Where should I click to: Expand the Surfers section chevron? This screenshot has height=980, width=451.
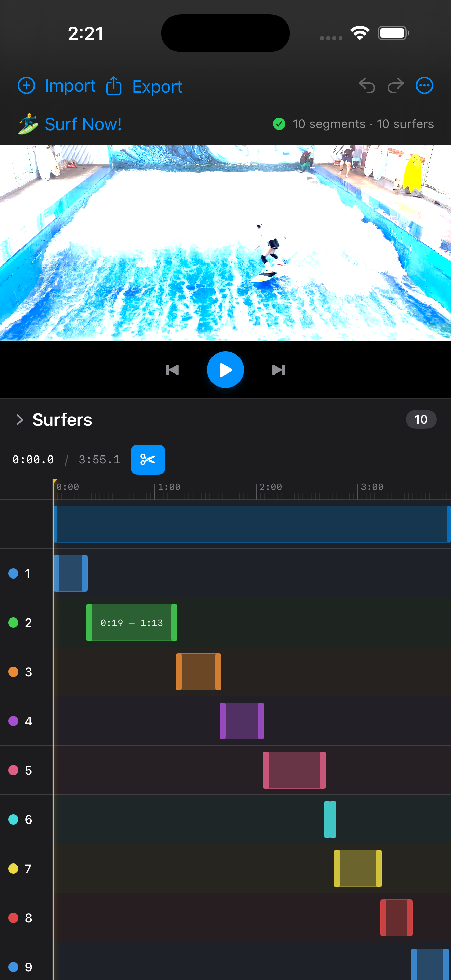tap(20, 420)
